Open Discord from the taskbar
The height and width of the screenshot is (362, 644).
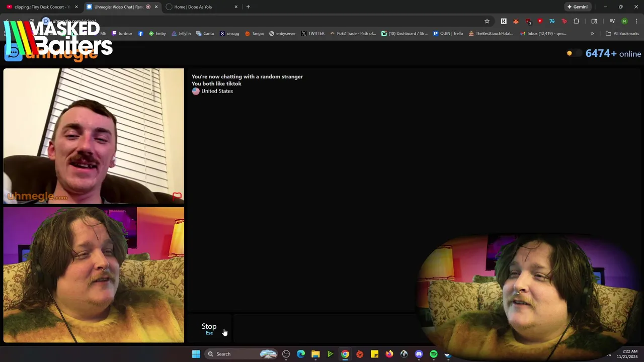tap(419, 354)
